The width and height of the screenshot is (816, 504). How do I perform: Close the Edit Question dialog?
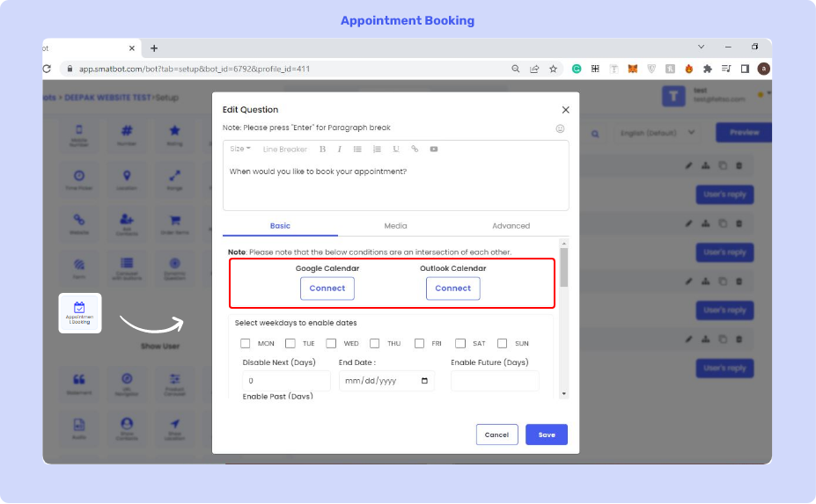point(566,110)
